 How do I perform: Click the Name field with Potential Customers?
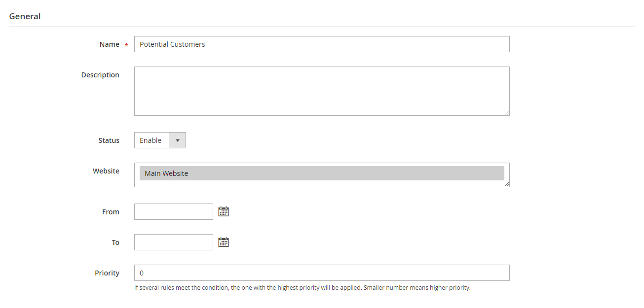(x=321, y=44)
